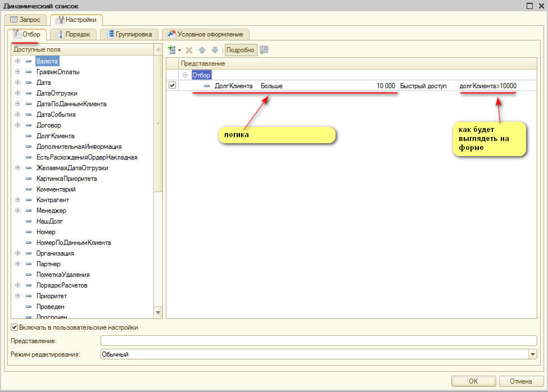The image size is (548, 392).
Task: Switch to the Запрос tab
Action: [x=26, y=20]
